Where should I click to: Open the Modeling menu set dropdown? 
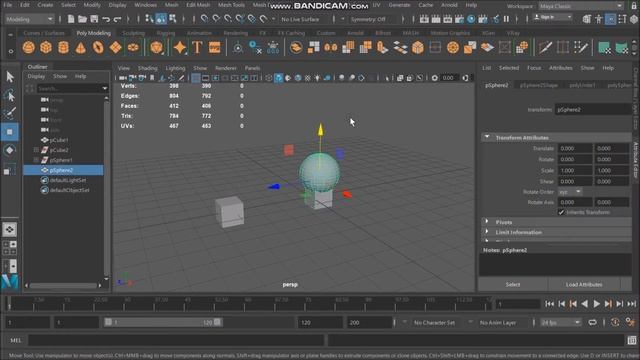click(29, 19)
